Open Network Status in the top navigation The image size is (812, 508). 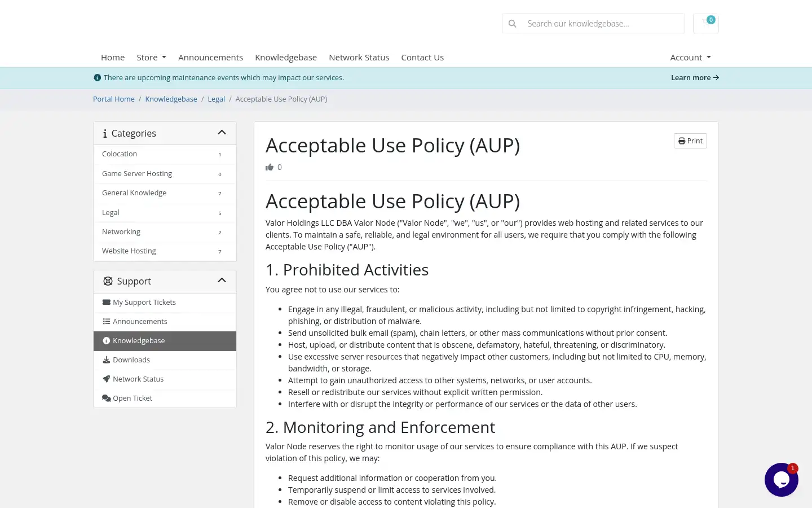tap(359, 58)
